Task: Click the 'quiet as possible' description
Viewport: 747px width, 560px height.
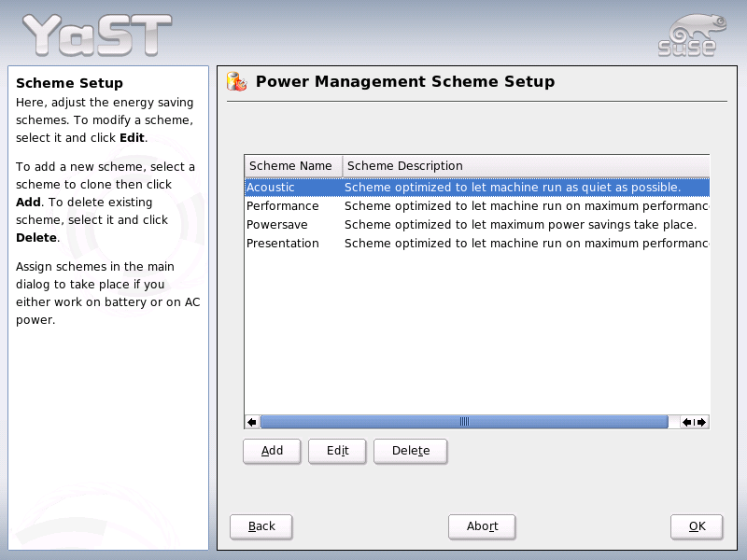Action: (513, 188)
